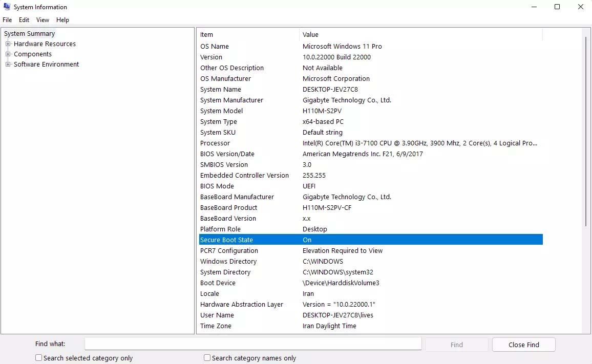This screenshot has width=592, height=364.
Task: Open the Edit menu
Action: pos(24,20)
